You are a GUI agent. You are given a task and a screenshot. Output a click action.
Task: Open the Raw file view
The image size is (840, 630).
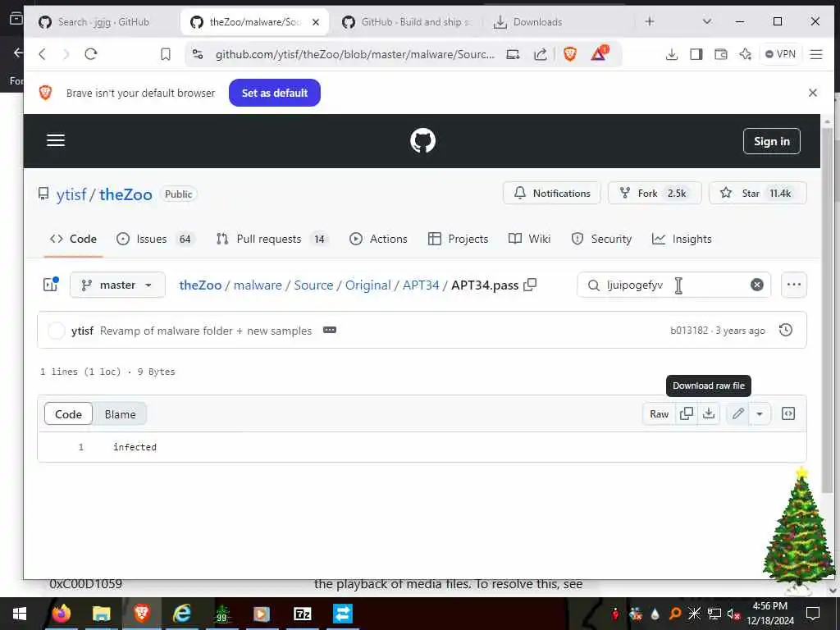(x=659, y=413)
